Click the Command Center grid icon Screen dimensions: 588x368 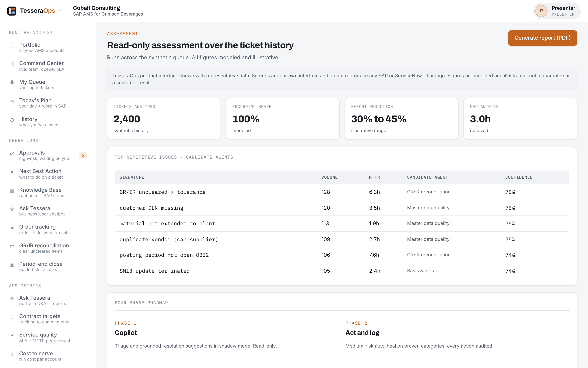coord(12,64)
